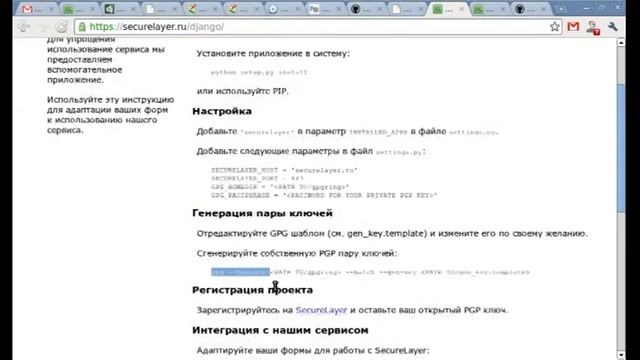Click the scrollbar down arrow

tap(621, 354)
